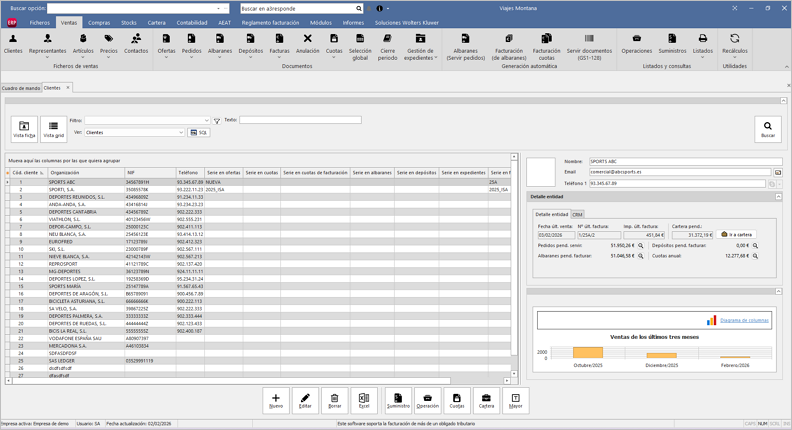Open the Listados icon
Image resolution: width=792 pixels, height=430 pixels.
(703, 45)
